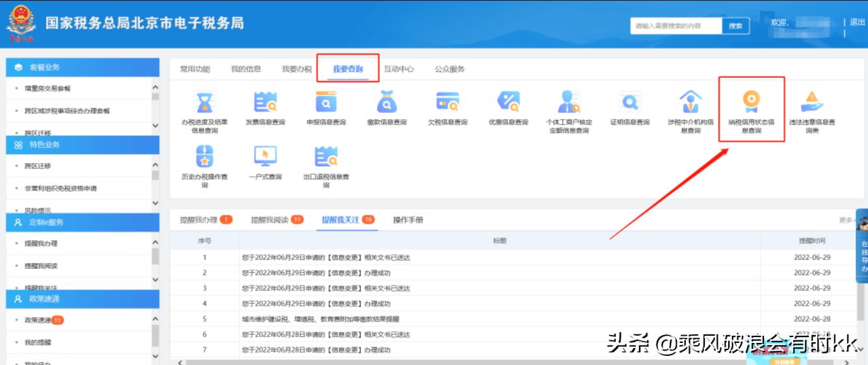Viewport: 868px width, 365px height.
Task: Open the online guide assistant avatar
Action: pos(863,224)
